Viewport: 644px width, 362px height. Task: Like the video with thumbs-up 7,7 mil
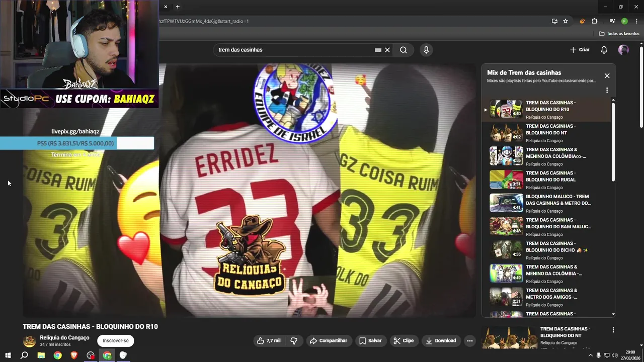tap(269, 340)
